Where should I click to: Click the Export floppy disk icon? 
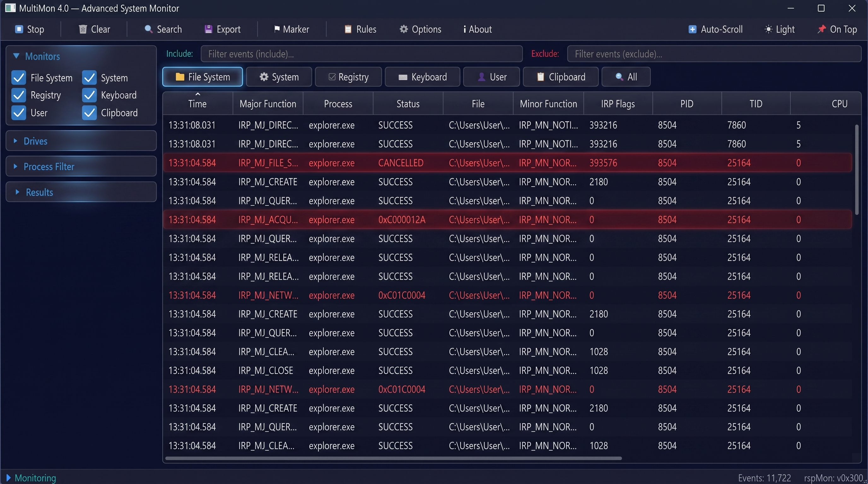(208, 29)
